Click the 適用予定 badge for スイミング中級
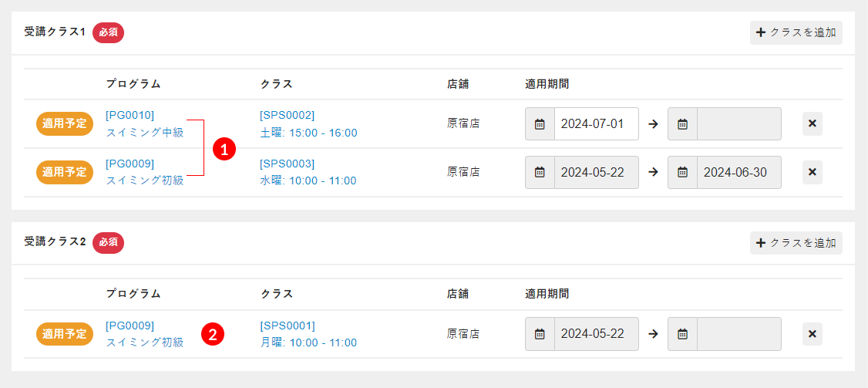Viewport: 868px width, 388px height. coord(65,123)
